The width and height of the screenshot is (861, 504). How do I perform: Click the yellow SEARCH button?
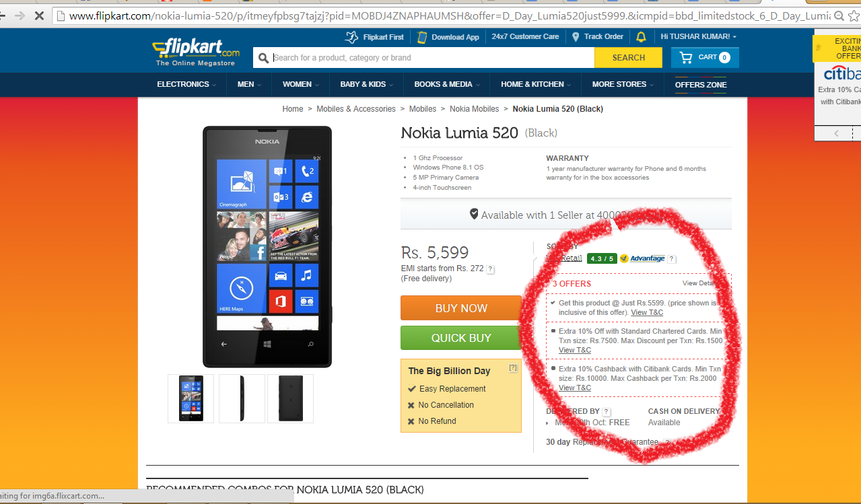coord(628,58)
